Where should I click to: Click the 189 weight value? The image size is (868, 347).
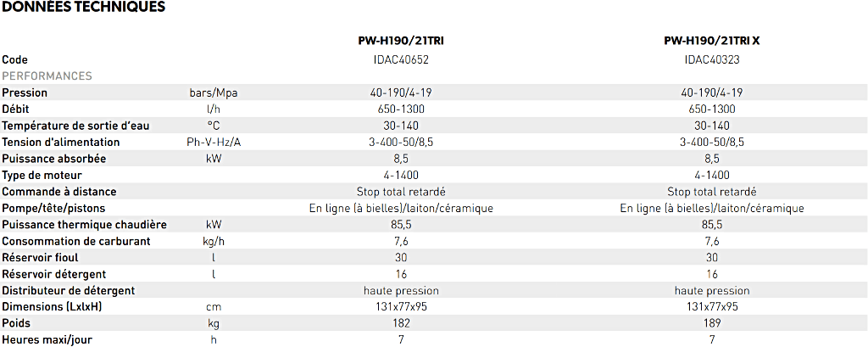pos(712,323)
